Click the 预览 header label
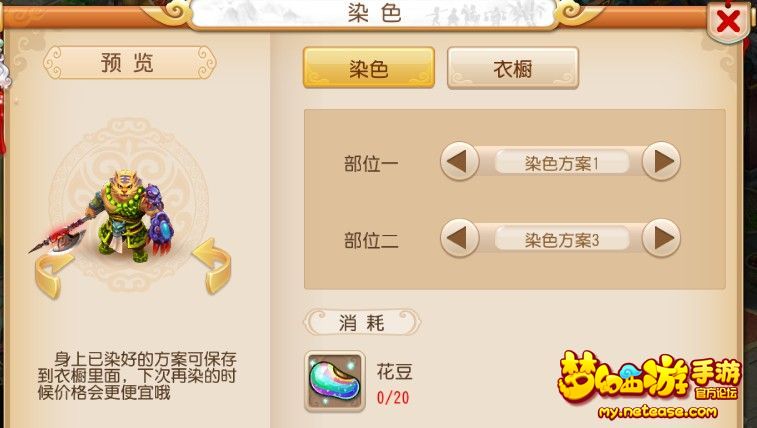Image resolution: width=757 pixels, height=428 pixels. pos(129,63)
